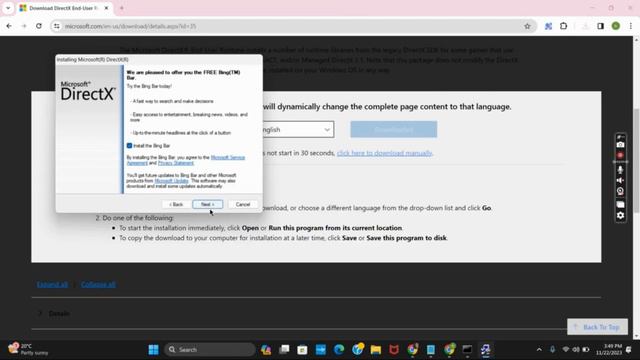This screenshot has width=640, height=360.
Task: Open the recorder toolbar settings gear
Action: click(620, 215)
